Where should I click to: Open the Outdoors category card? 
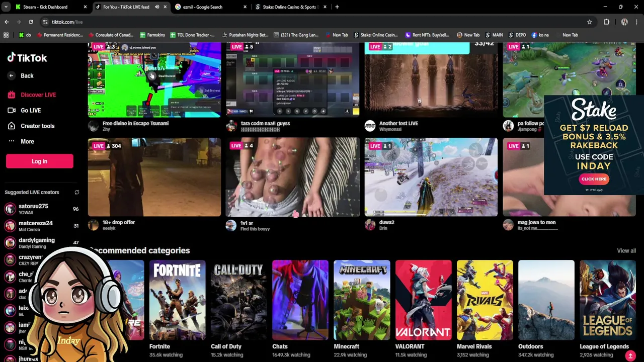pos(546,300)
